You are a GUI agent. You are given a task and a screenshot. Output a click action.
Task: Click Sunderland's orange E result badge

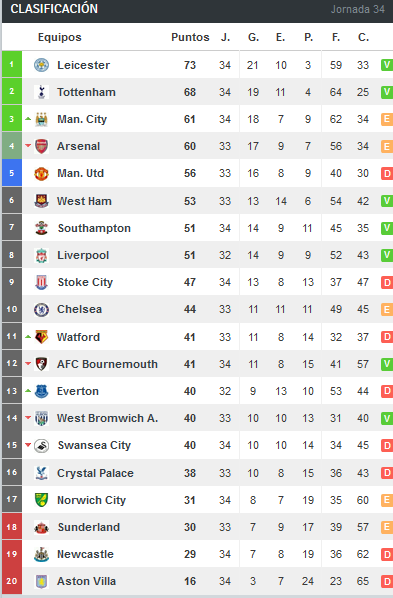pos(387,527)
